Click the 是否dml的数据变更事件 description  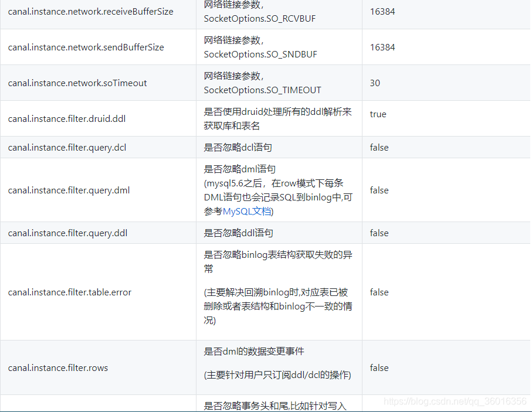pyautogui.click(x=254, y=351)
